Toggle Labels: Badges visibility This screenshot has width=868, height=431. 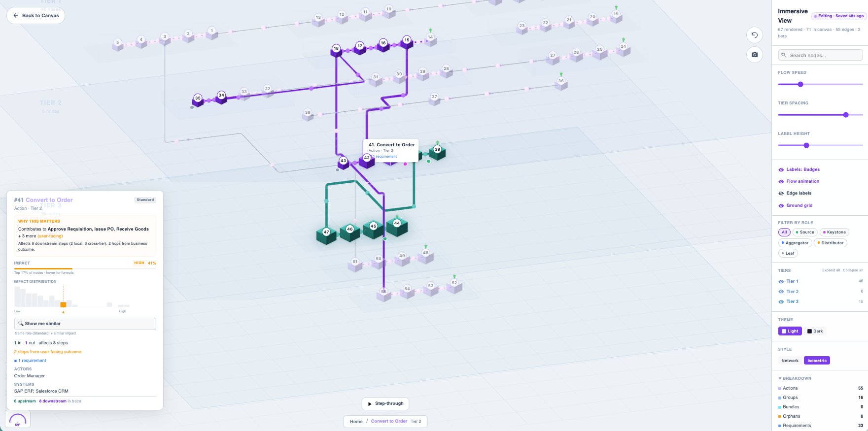click(799, 169)
